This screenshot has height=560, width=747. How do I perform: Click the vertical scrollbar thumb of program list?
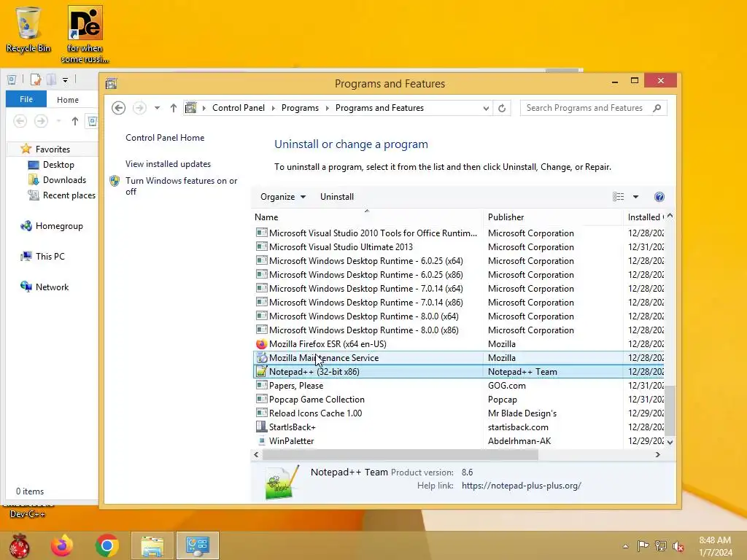(670, 410)
